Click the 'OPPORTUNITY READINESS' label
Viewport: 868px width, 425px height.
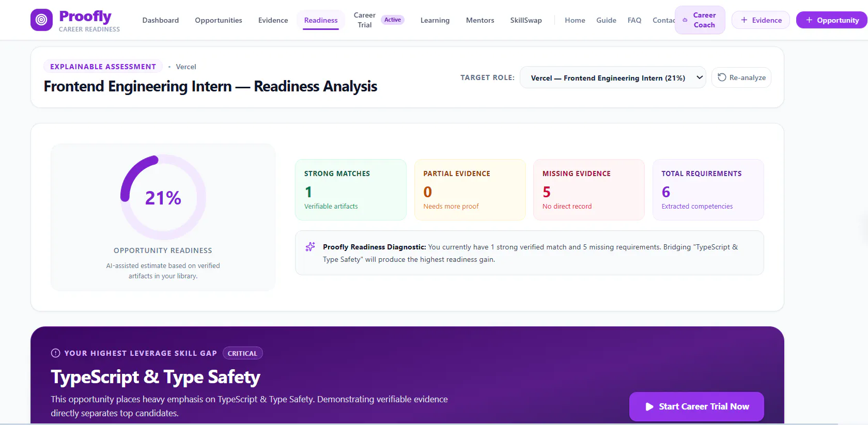coord(163,250)
